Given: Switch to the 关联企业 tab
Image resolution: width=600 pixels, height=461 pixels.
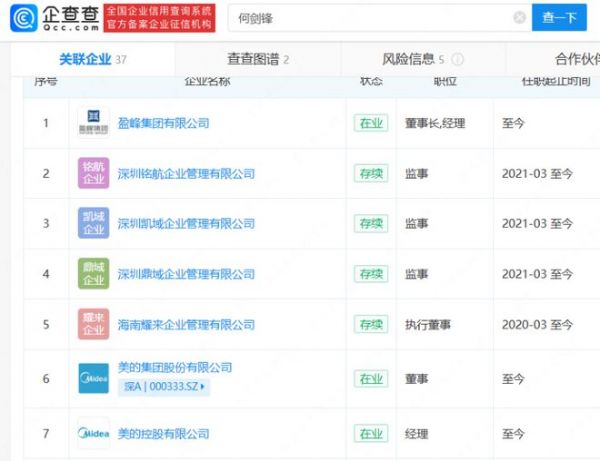Looking at the screenshot, I should (x=92, y=60).
